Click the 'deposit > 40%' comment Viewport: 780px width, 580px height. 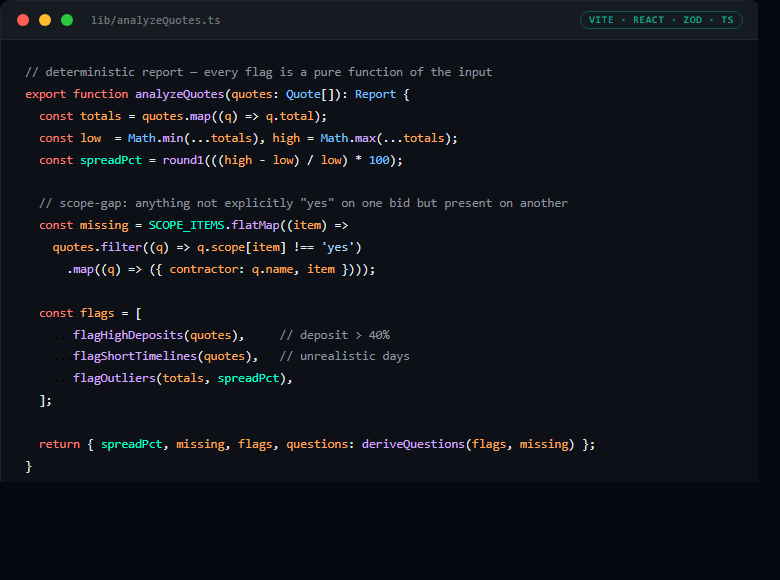pyautogui.click(x=335, y=335)
